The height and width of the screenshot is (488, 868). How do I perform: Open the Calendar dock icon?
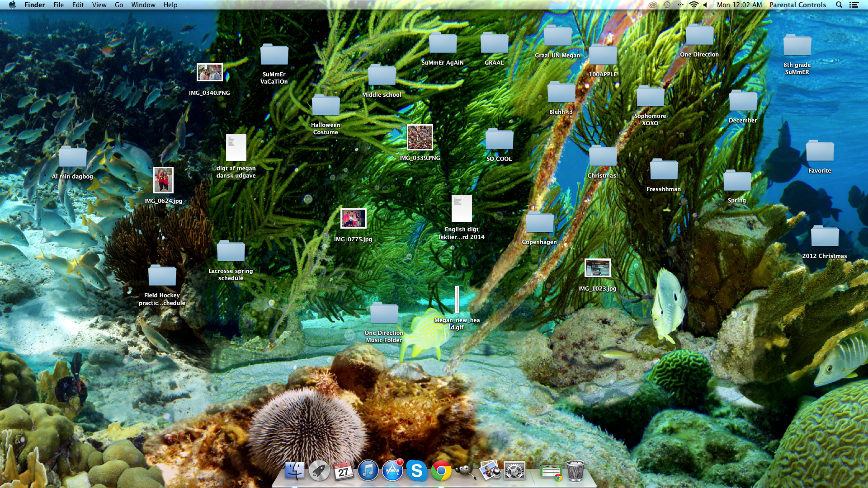pyautogui.click(x=344, y=471)
